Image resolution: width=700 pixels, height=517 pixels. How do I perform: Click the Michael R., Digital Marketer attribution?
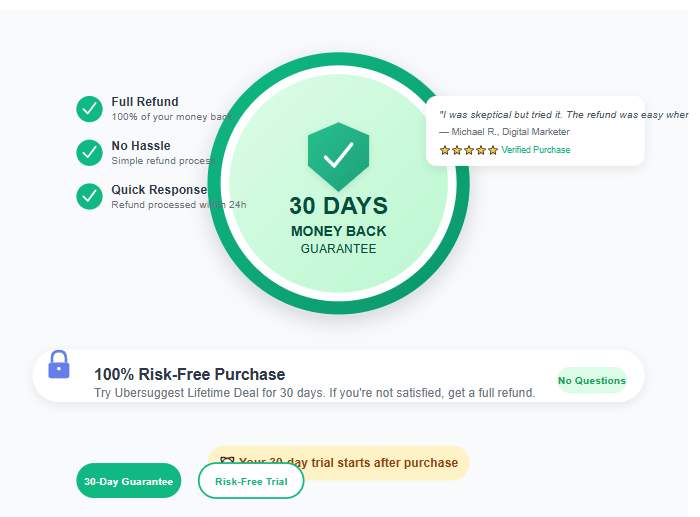[x=505, y=132]
